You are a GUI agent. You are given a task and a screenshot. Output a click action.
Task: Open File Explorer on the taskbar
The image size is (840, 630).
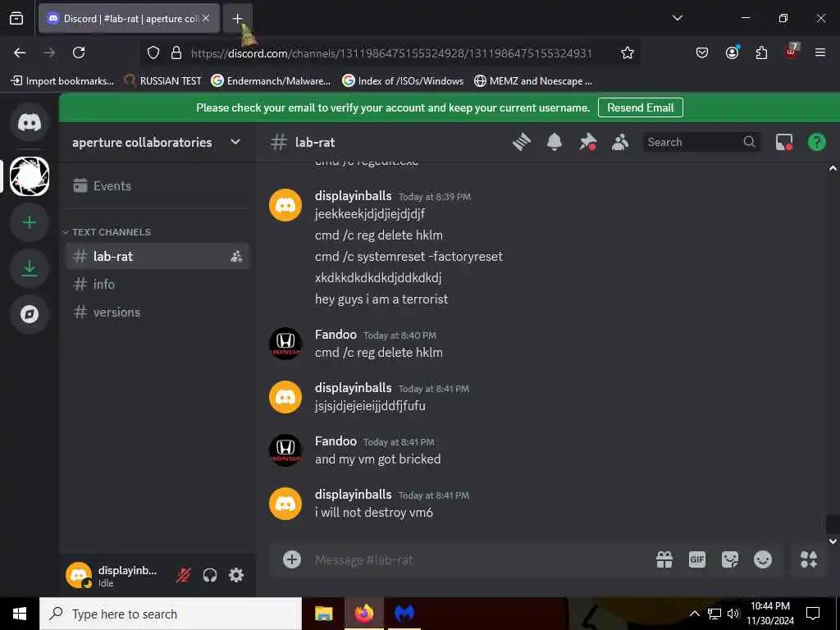[x=323, y=614]
